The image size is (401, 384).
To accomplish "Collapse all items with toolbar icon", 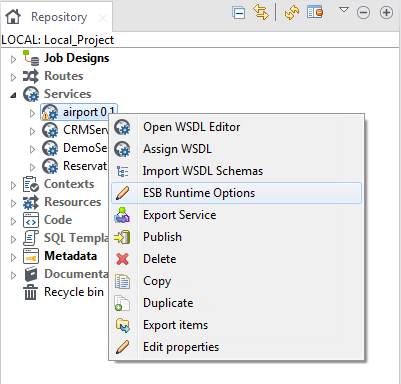I will [x=239, y=13].
